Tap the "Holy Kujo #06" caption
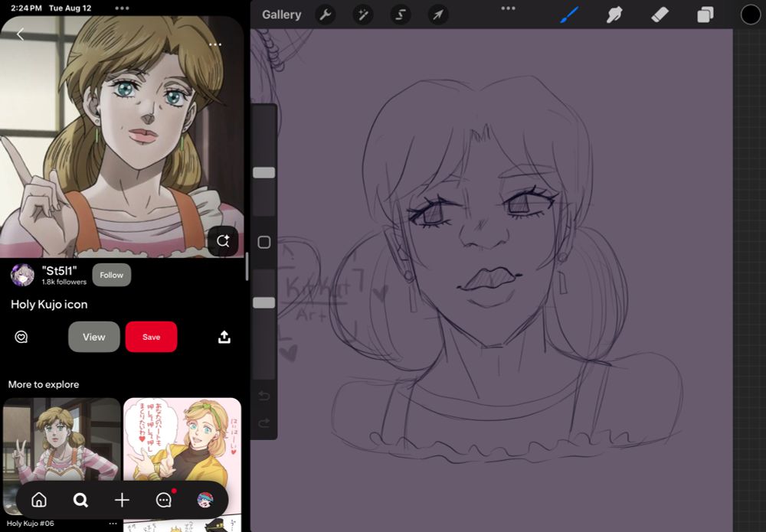Image resolution: width=766 pixels, height=532 pixels. [31, 524]
